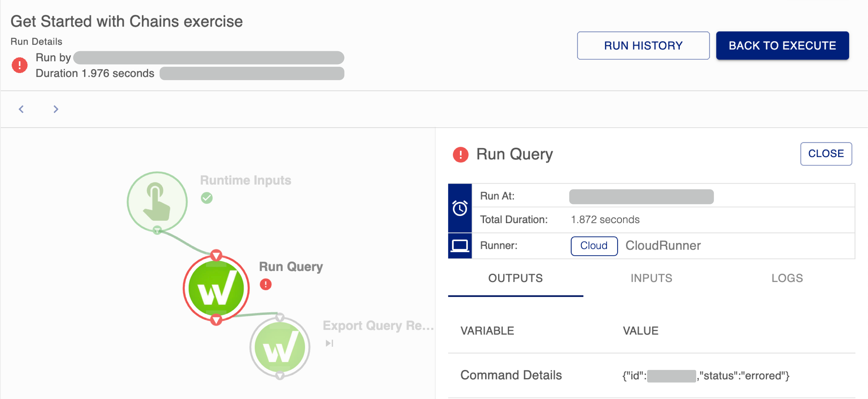Open the Logs tab
This screenshot has width=868, height=399.
point(787,278)
